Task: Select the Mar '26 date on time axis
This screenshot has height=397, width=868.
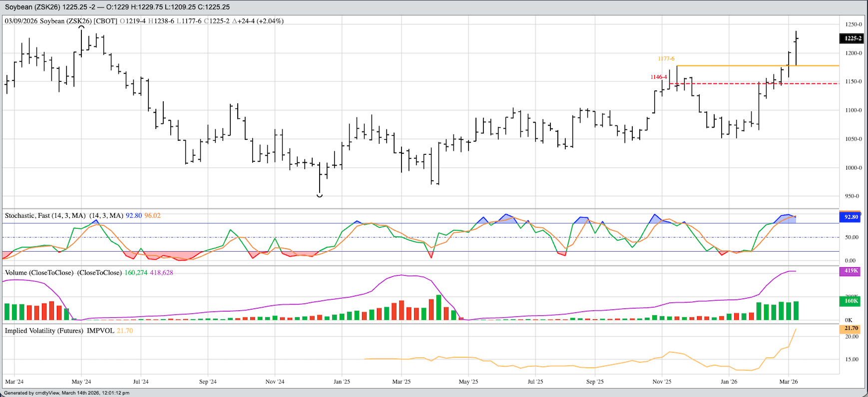Action: (x=788, y=382)
